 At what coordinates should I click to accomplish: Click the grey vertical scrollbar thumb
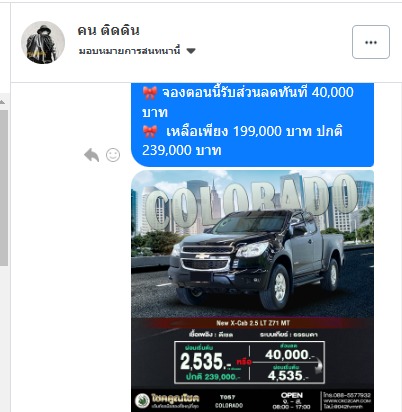coord(3,187)
